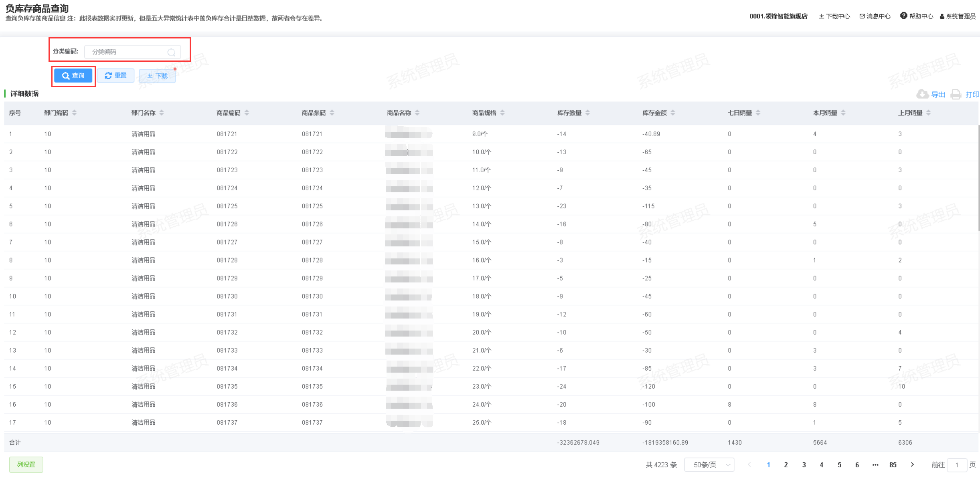The height and width of the screenshot is (484, 980).
Task: Jump to last page 85
Action: click(893, 465)
